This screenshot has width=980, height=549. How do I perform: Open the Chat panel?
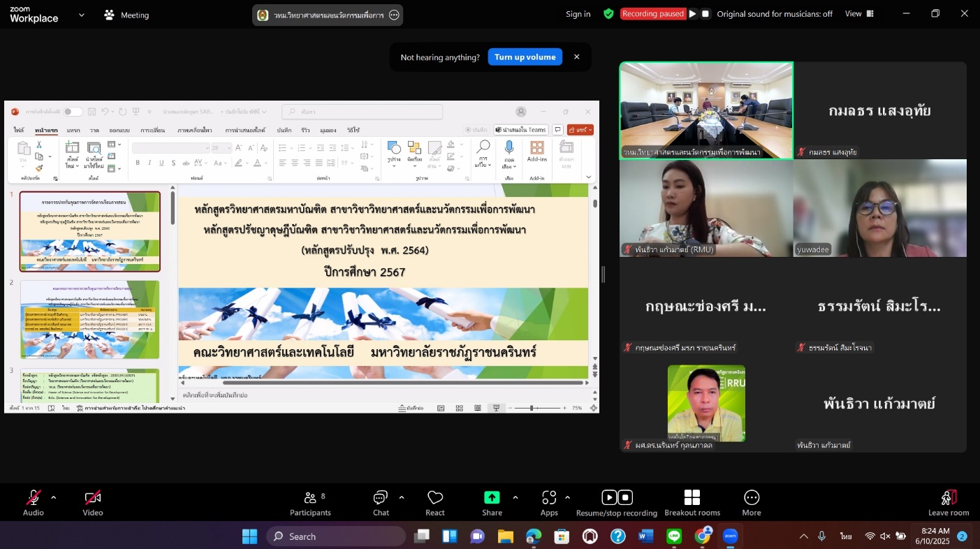point(381,503)
